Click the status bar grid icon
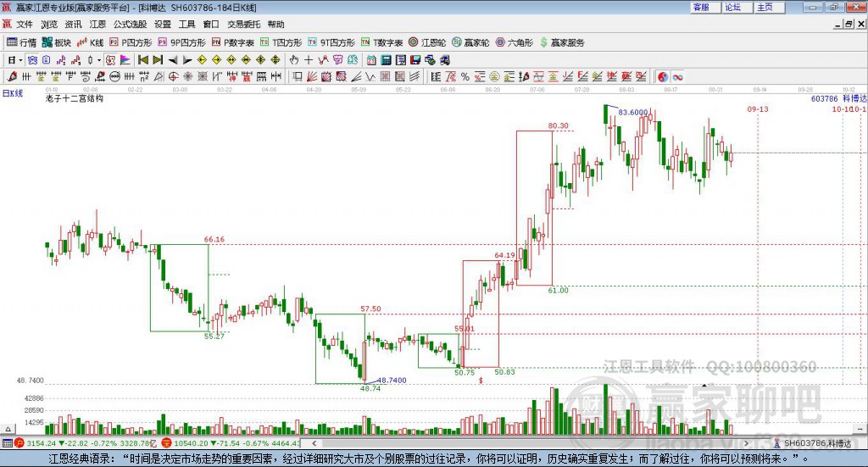The height and width of the screenshot is (467, 868). tap(7, 443)
